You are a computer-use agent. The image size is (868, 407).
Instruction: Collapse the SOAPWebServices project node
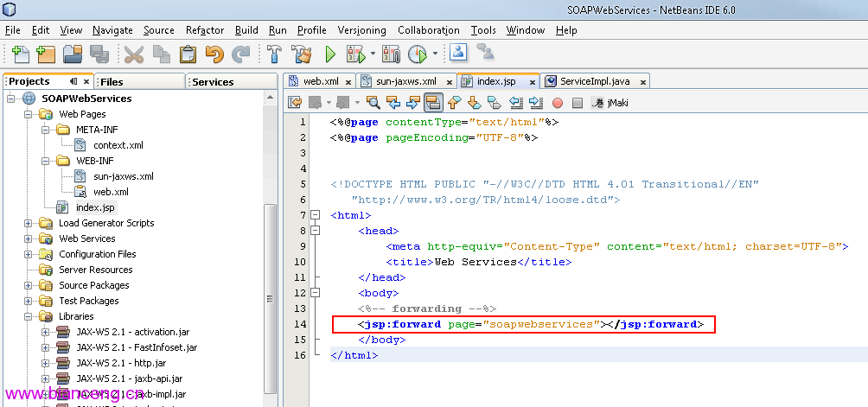tap(11, 99)
